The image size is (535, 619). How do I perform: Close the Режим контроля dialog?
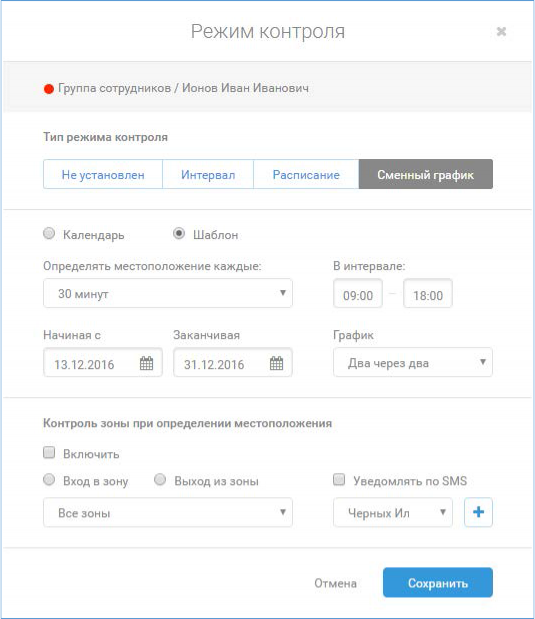501,31
